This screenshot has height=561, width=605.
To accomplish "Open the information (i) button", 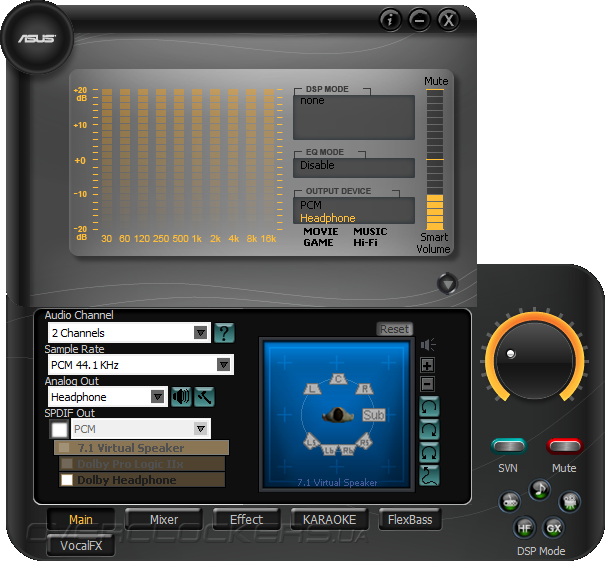I will (x=390, y=19).
